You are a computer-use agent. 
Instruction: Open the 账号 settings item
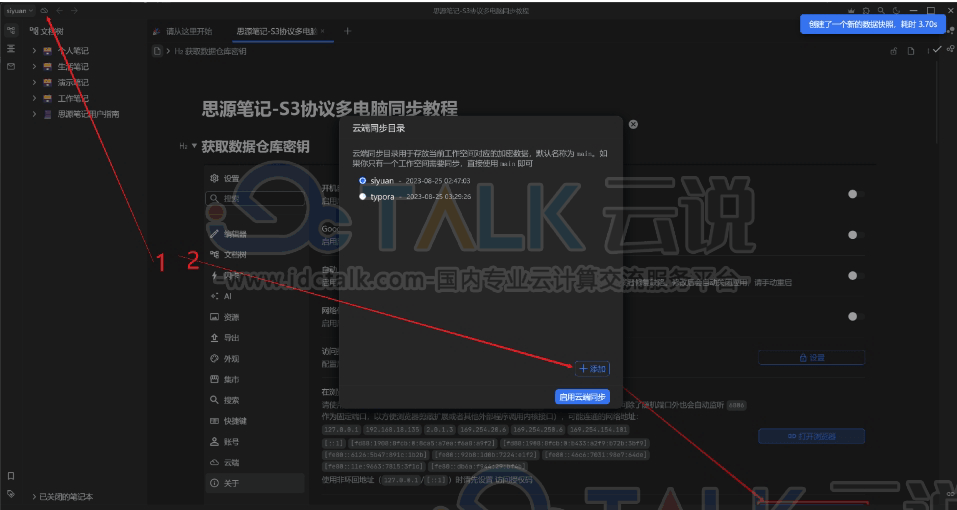pyautogui.click(x=255, y=442)
